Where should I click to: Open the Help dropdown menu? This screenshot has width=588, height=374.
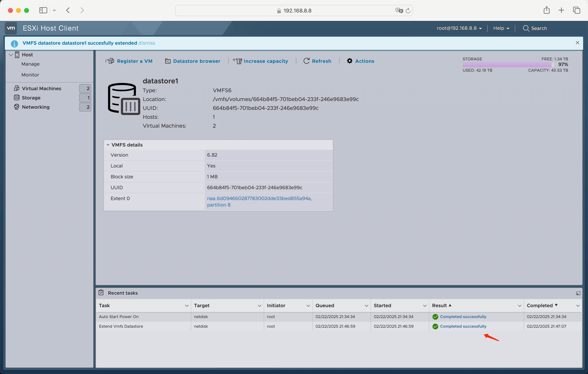[x=501, y=28]
